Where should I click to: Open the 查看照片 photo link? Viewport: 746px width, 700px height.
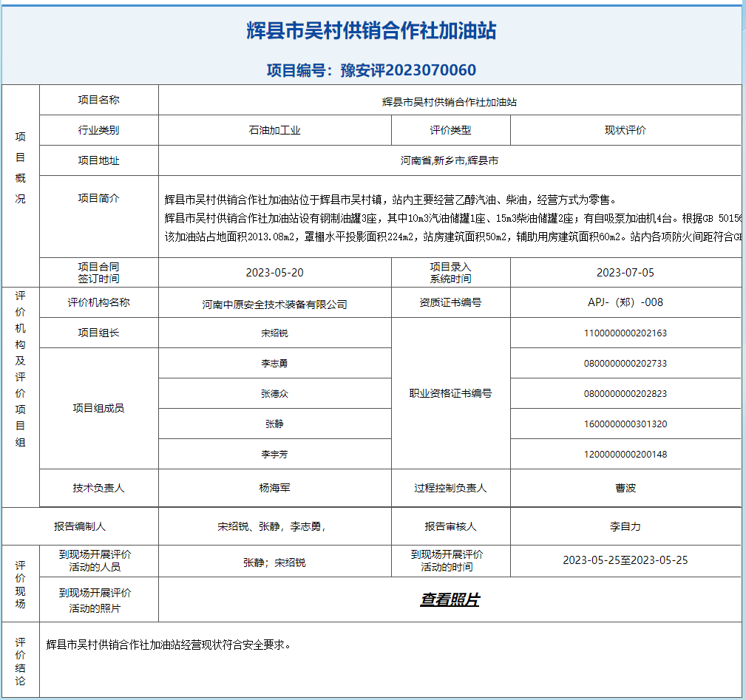[450, 599]
